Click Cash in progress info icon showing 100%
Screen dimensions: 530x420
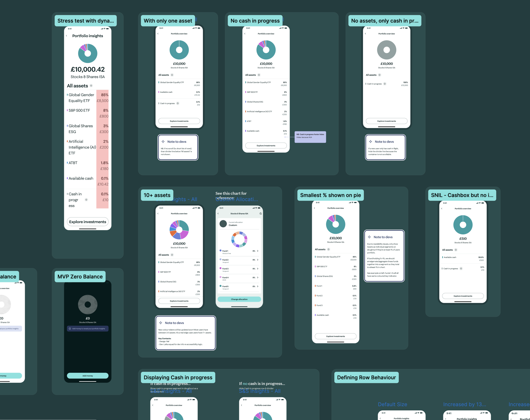[x=385, y=84]
